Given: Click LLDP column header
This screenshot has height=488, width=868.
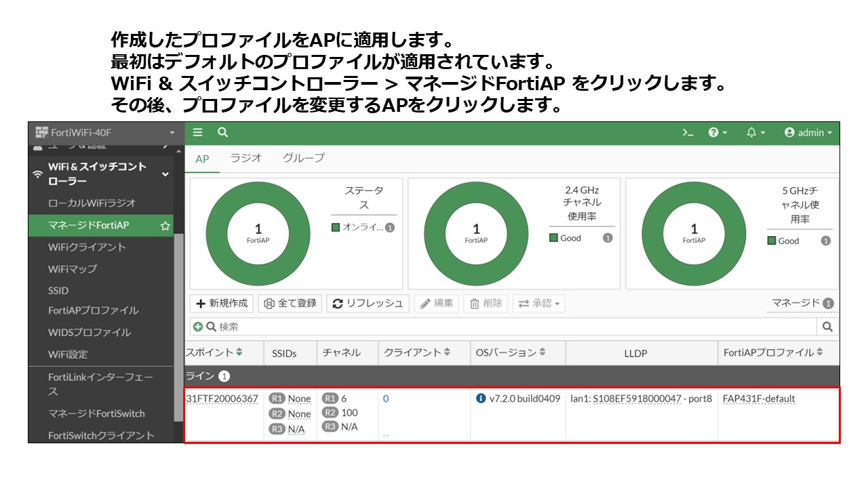Looking at the screenshot, I should point(635,353).
